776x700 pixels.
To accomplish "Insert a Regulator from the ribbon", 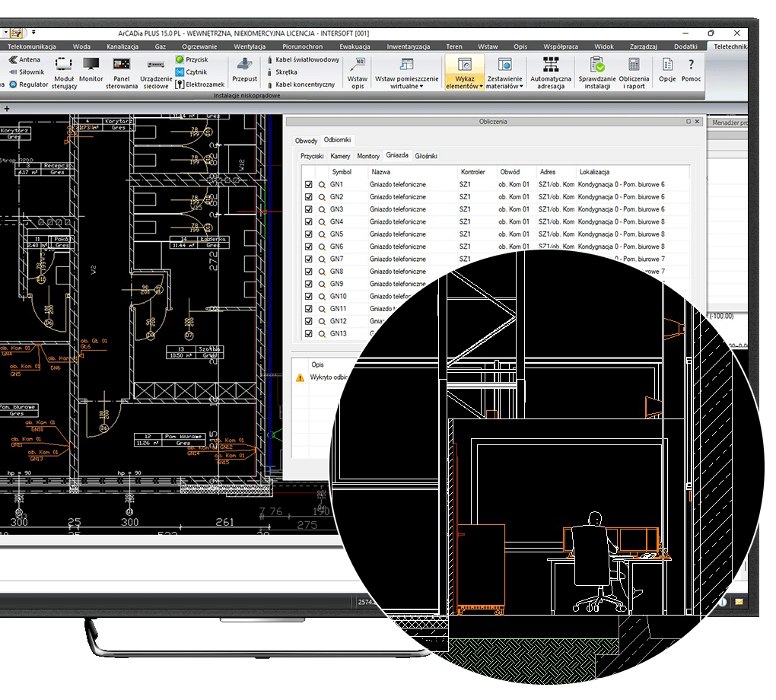I will (29, 84).
